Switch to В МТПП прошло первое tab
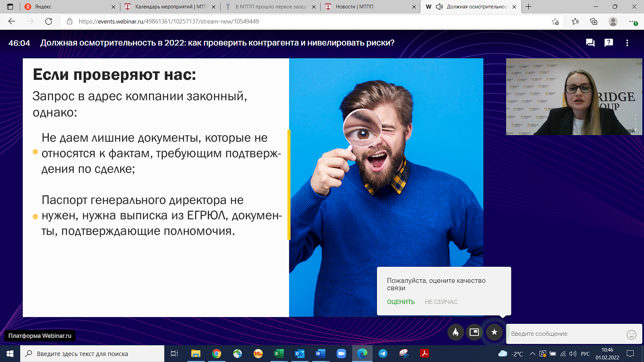The height and width of the screenshot is (362, 644). click(x=270, y=7)
